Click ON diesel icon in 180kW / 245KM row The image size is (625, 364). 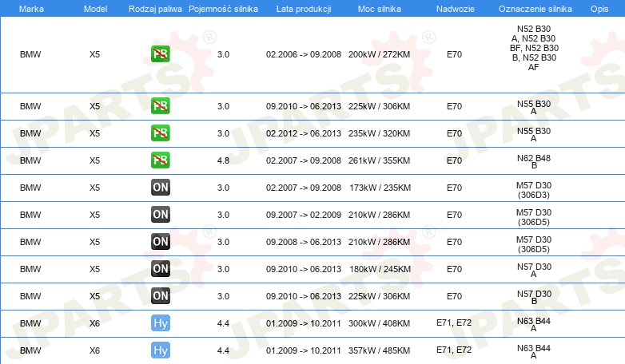160,268
